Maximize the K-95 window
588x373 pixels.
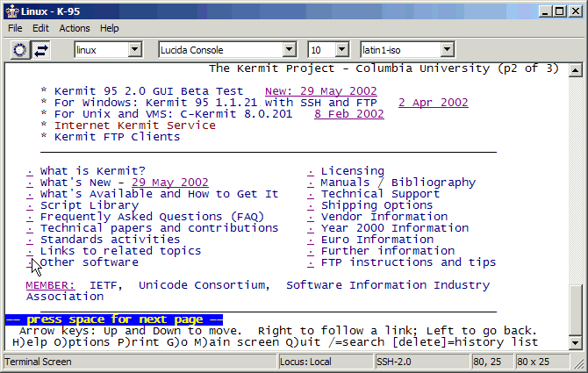pos(559,11)
